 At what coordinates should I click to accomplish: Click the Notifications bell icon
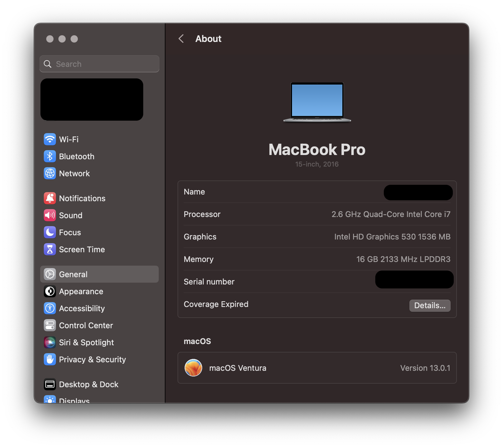click(x=50, y=198)
